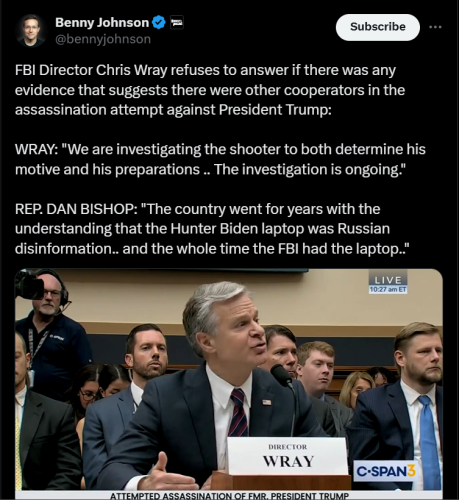The width and height of the screenshot is (459, 500).
Task: Play the Director Wray hearing video
Action: (x=229, y=383)
